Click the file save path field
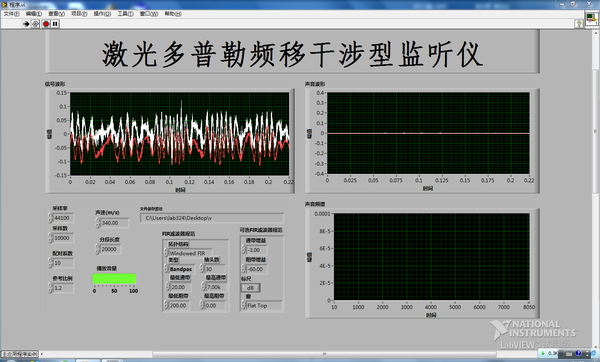The width and height of the screenshot is (600, 362). pyautogui.click(x=212, y=218)
